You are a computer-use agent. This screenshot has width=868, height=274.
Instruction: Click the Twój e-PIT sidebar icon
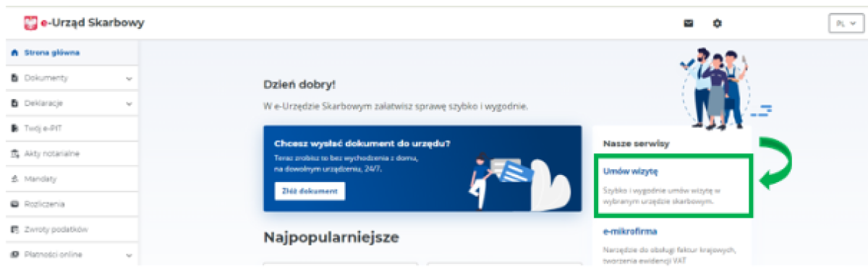click(14, 128)
